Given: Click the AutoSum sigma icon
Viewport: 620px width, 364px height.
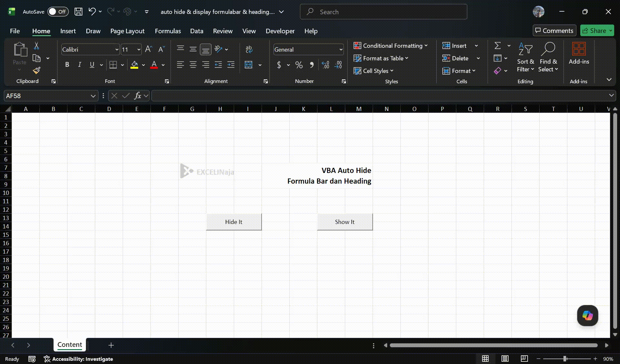Looking at the screenshot, I should (498, 45).
